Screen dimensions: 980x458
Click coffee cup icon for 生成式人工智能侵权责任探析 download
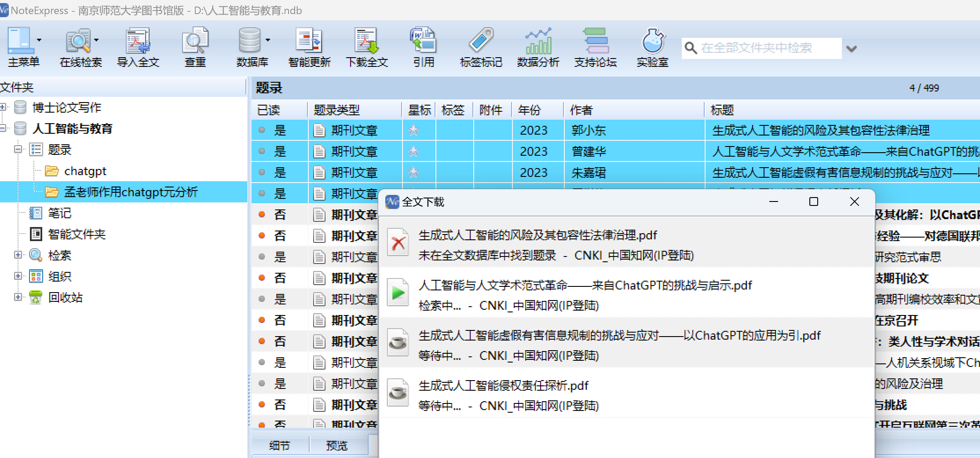tap(398, 393)
